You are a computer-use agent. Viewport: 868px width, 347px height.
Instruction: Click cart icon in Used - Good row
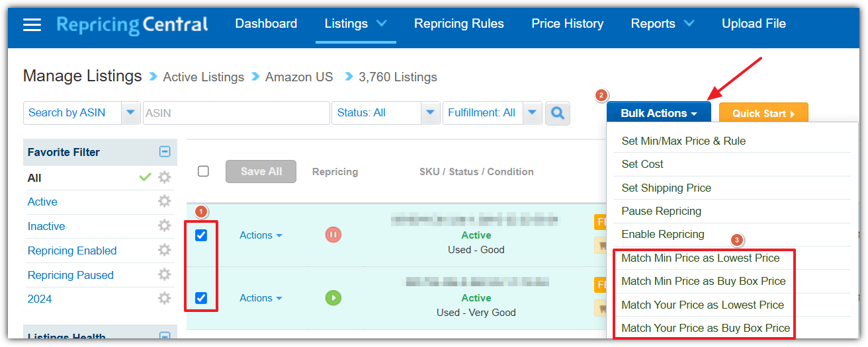tap(601, 245)
